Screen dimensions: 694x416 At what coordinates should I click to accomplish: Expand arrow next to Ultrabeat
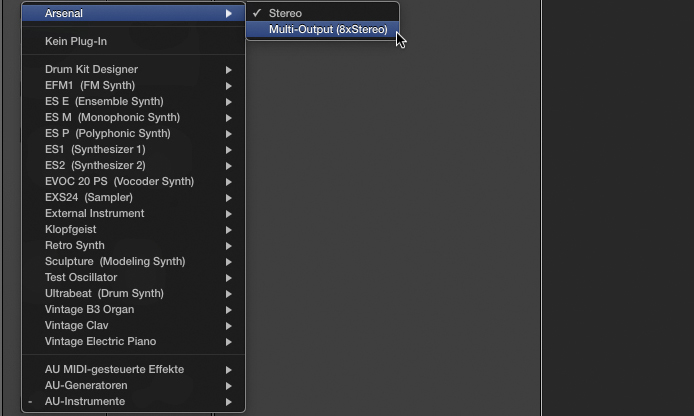[x=229, y=294]
